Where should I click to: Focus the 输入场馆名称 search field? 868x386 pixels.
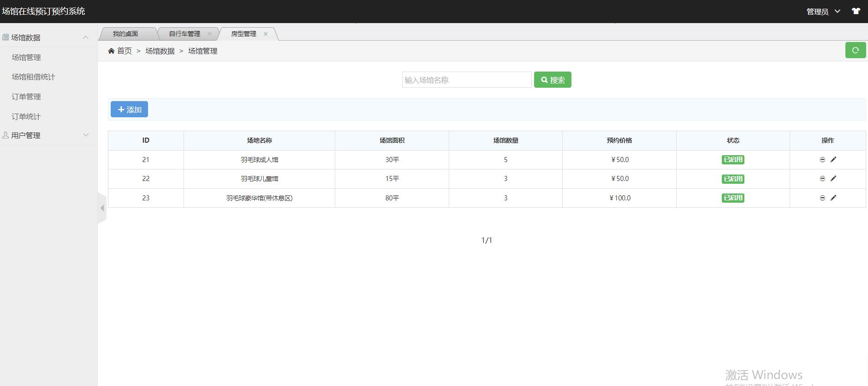pos(467,80)
